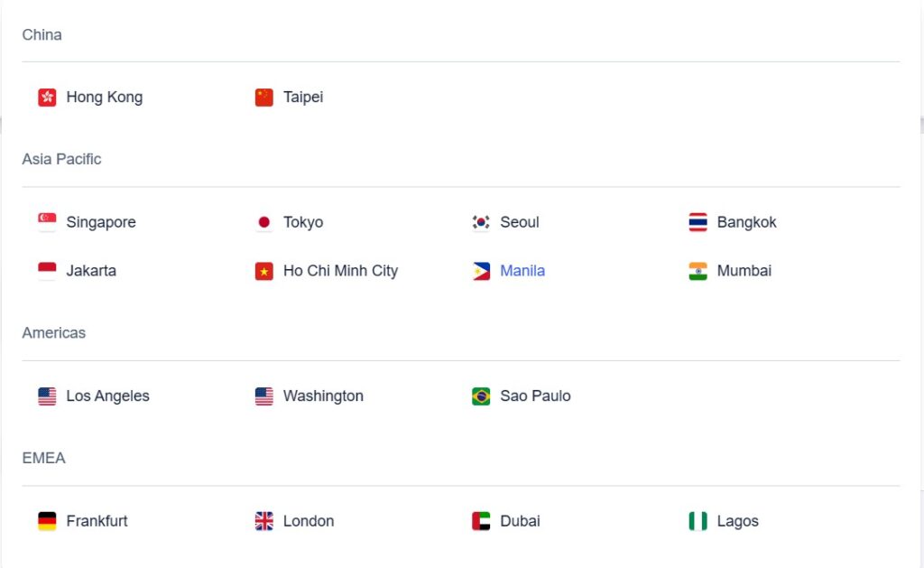This screenshot has width=924, height=568.
Task: Choose Washington location
Action: [323, 396]
